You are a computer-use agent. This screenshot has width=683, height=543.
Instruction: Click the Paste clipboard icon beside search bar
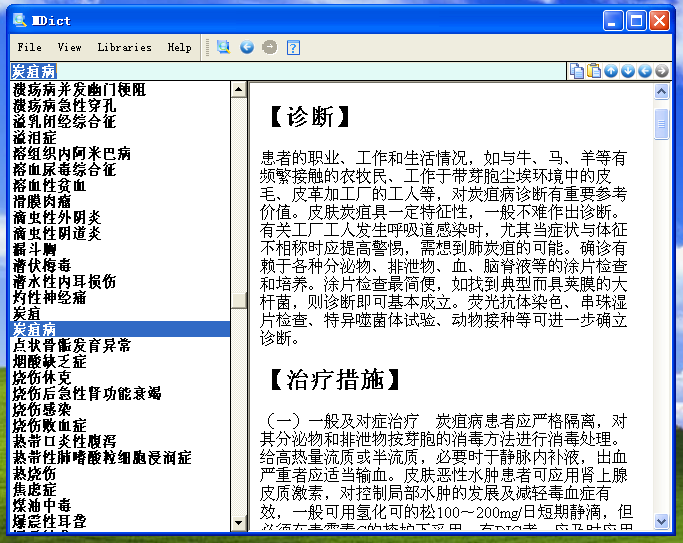click(x=594, y=70)
